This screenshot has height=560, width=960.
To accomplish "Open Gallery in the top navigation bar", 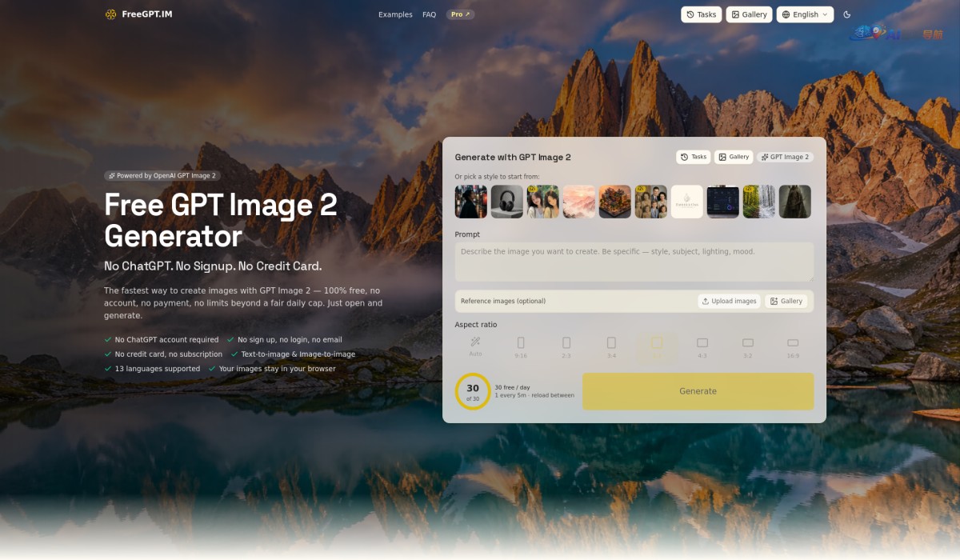I will point(750,14).
